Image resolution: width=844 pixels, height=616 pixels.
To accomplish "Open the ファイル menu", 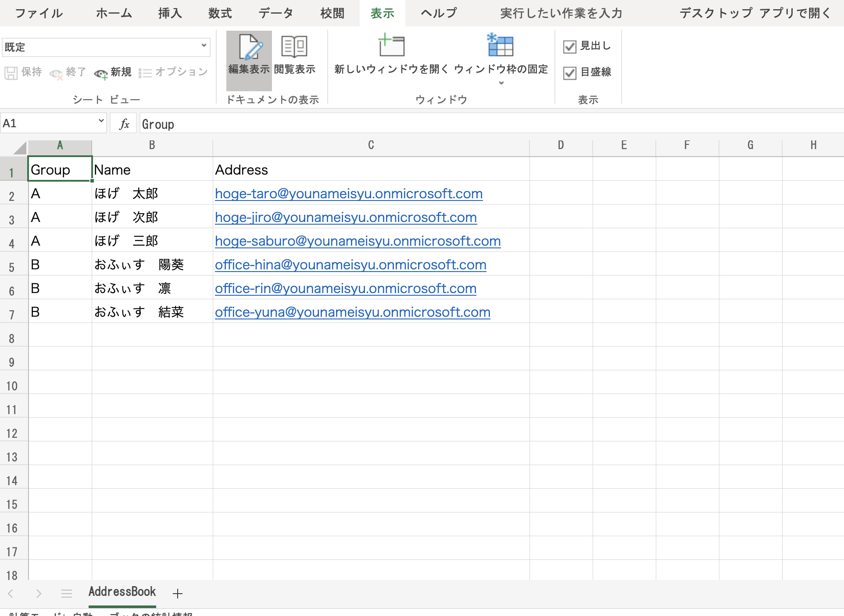I will [x=38, y=13].
